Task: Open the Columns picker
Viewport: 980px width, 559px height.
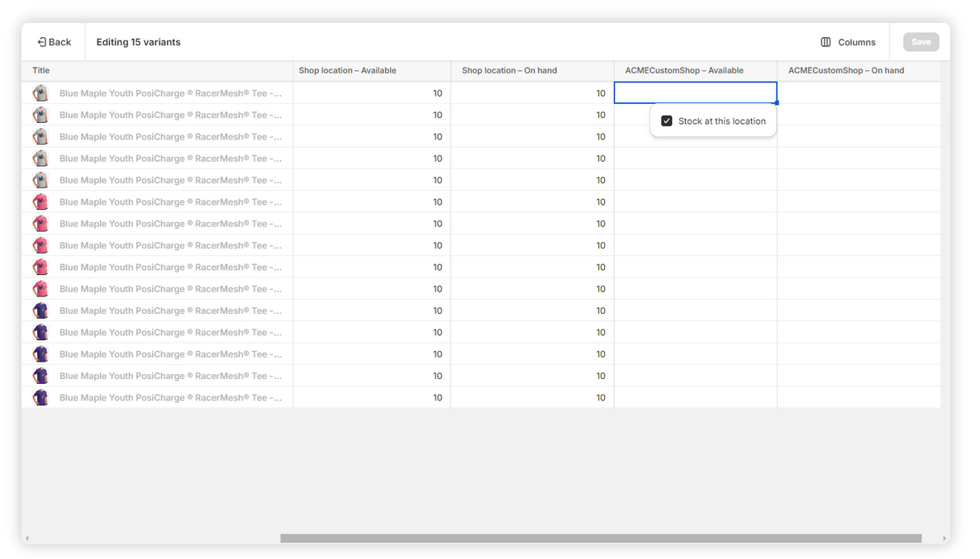Action: pyautogui.click(x=848, y=42)
